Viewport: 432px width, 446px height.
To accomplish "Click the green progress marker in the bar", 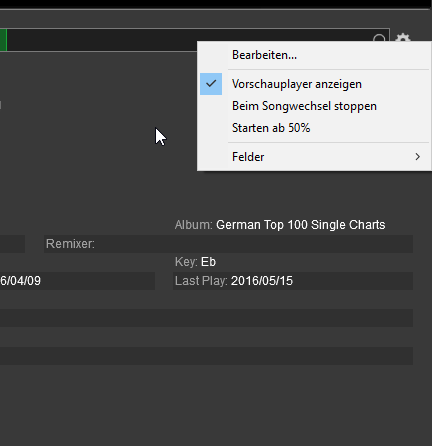I will point(3,40).
